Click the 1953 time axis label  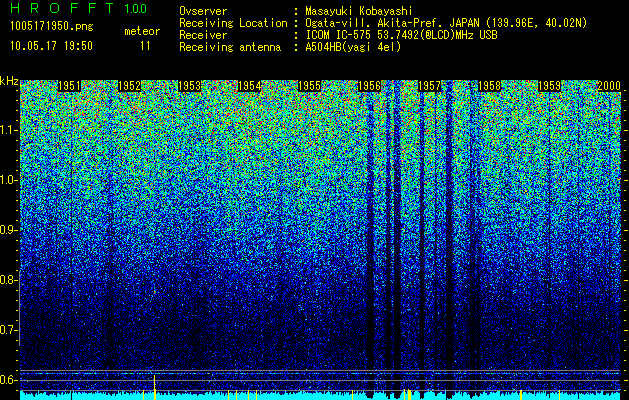pyautogui.click(x=189, y=86)
